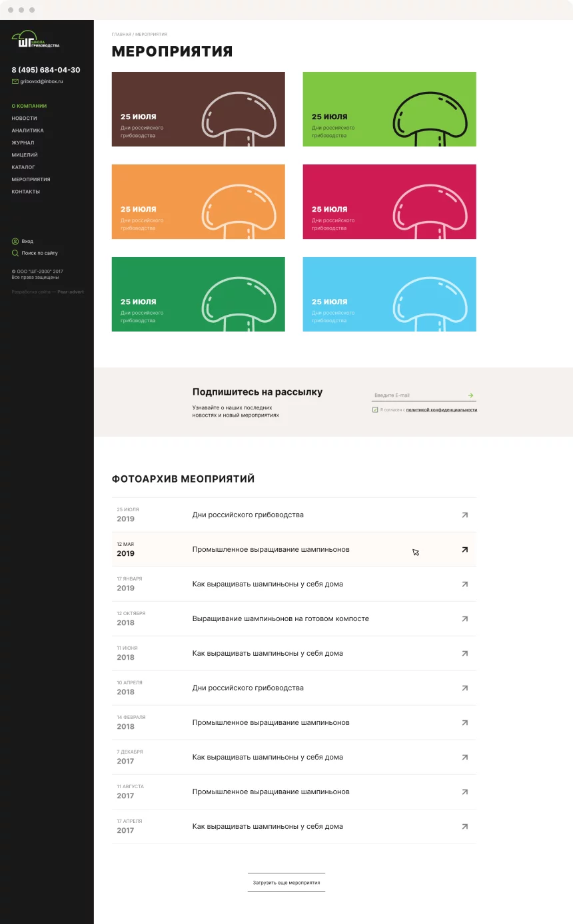The height and width of the screenshot is (924, 573).
Task: Open the политикой конфиденциальности link
Action: 442,410
